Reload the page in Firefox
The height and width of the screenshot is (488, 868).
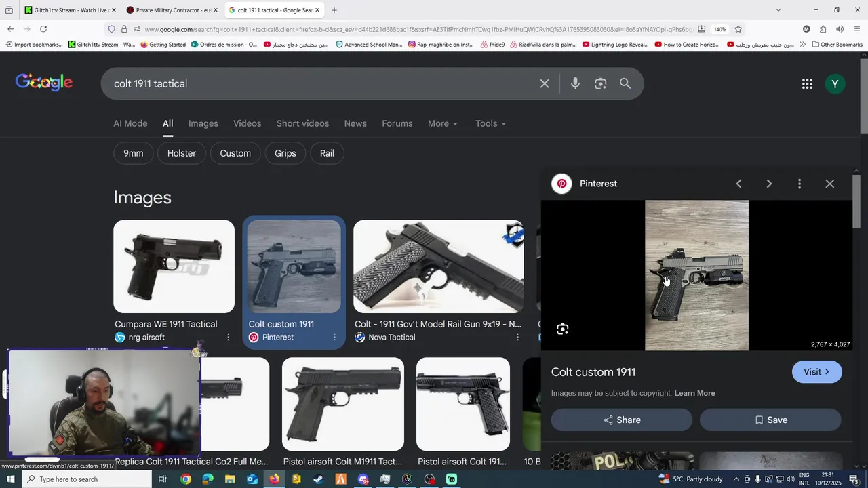click(x=43, y=29)
